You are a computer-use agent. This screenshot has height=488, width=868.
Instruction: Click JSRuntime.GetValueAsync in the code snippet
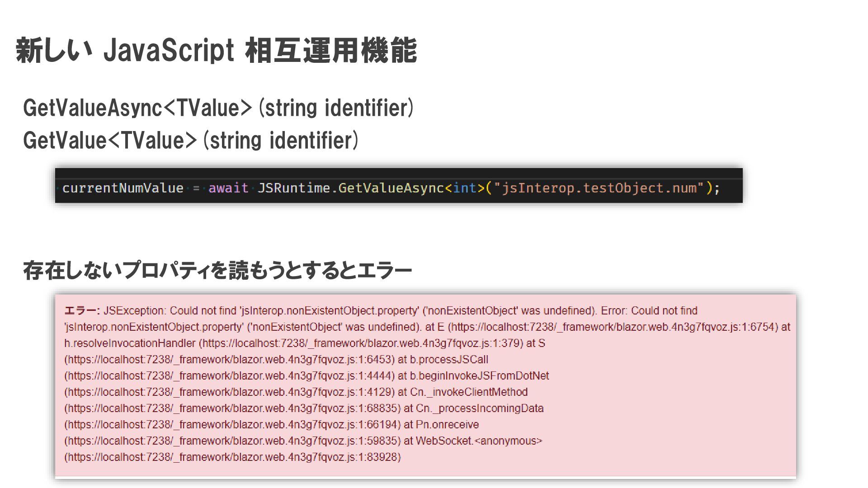[350, 188]
